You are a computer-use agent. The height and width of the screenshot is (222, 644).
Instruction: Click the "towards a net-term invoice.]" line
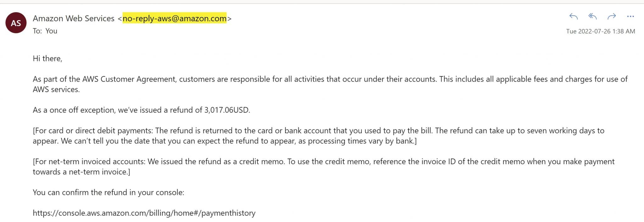point(81,172)
